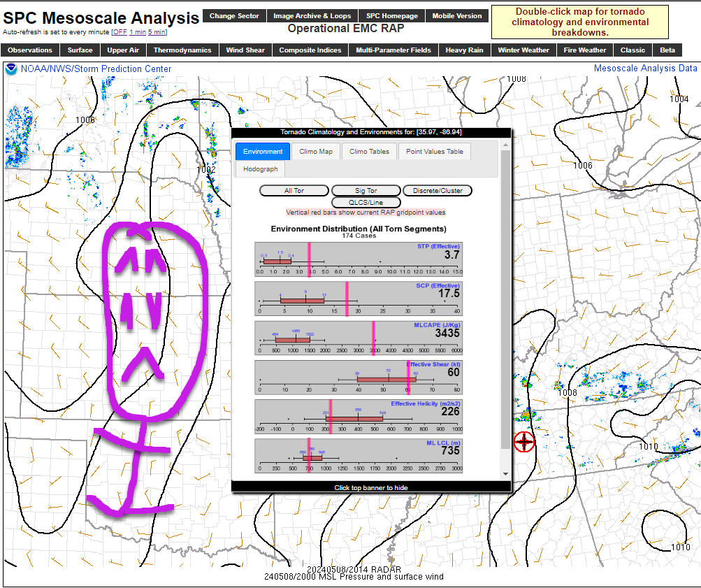Screen dimensions: 701x588
Task: Go to SPC Homepage
Action: (391, 15)
